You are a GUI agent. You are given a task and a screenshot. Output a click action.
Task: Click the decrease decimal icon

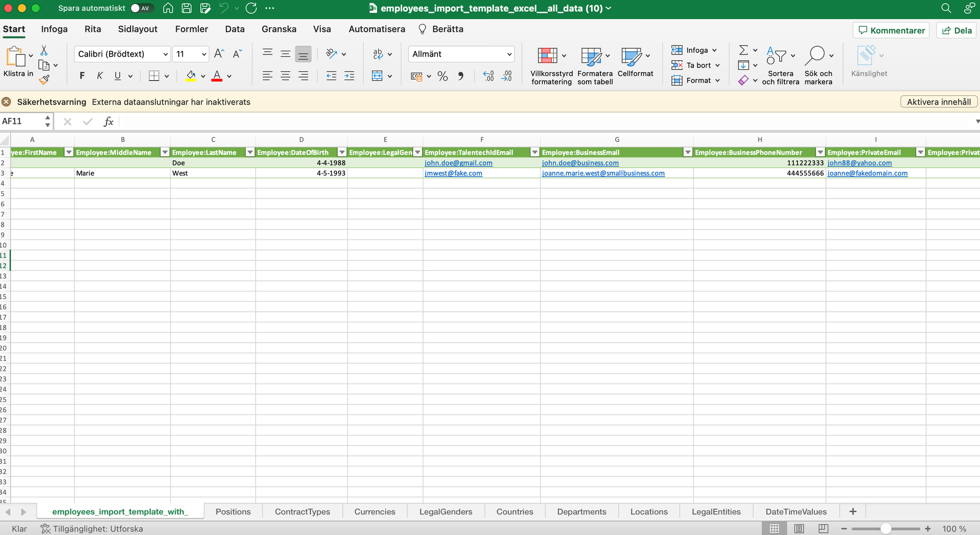(x=507, y=77)
